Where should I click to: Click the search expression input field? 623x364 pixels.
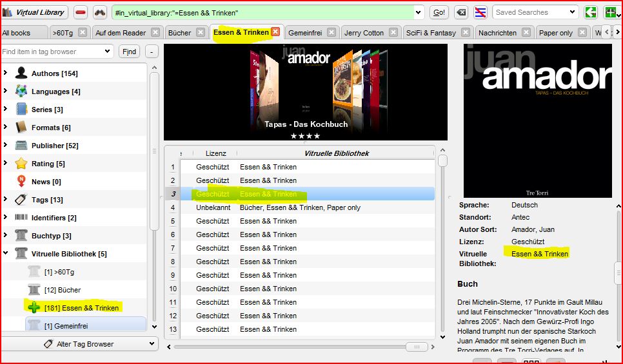click(x=263, y=13)
